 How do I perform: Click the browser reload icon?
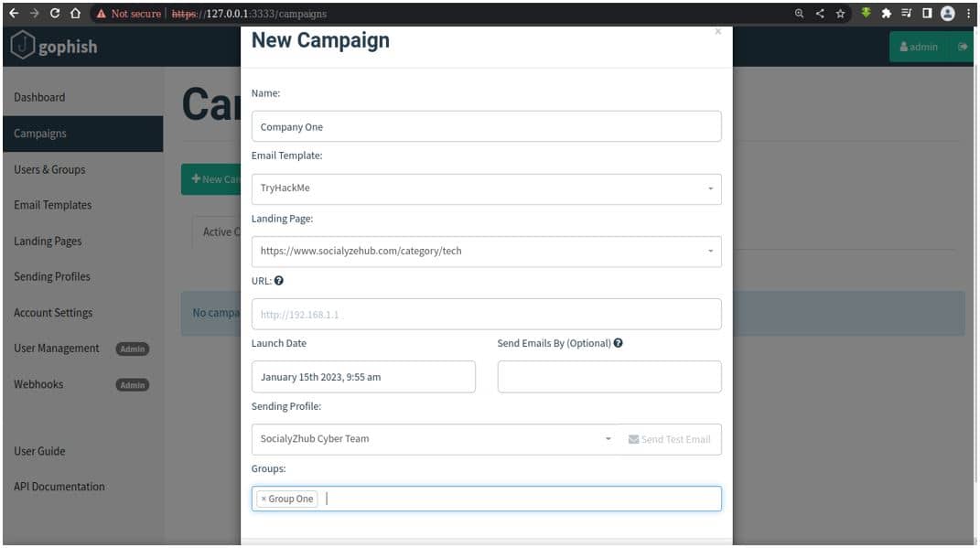click(55, 13)
